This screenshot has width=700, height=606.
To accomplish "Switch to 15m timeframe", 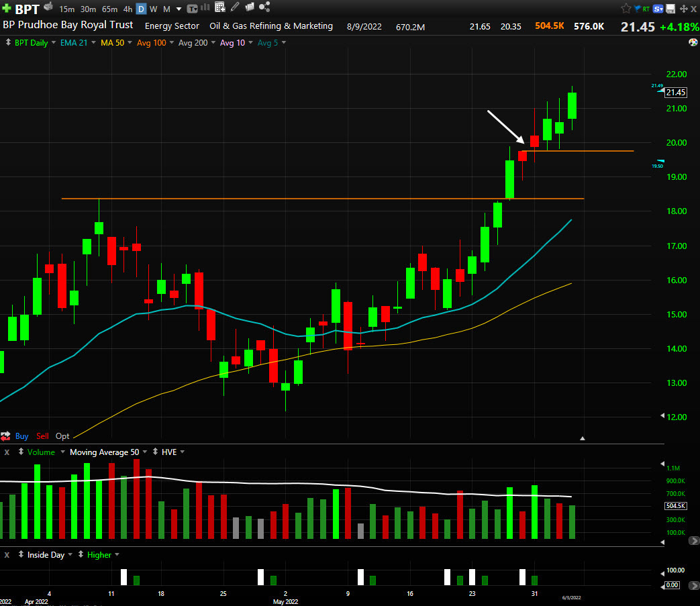I will click(x=67, y=9).
